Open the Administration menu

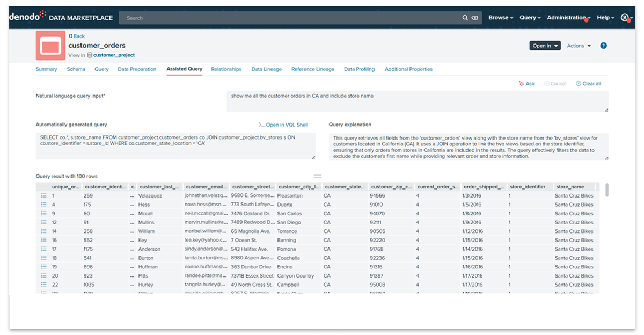click(x=568, y=18)
